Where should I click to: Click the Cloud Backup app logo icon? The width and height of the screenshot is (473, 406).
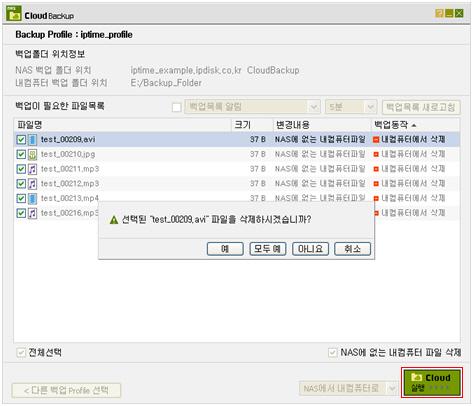click(x=14, y=14)
